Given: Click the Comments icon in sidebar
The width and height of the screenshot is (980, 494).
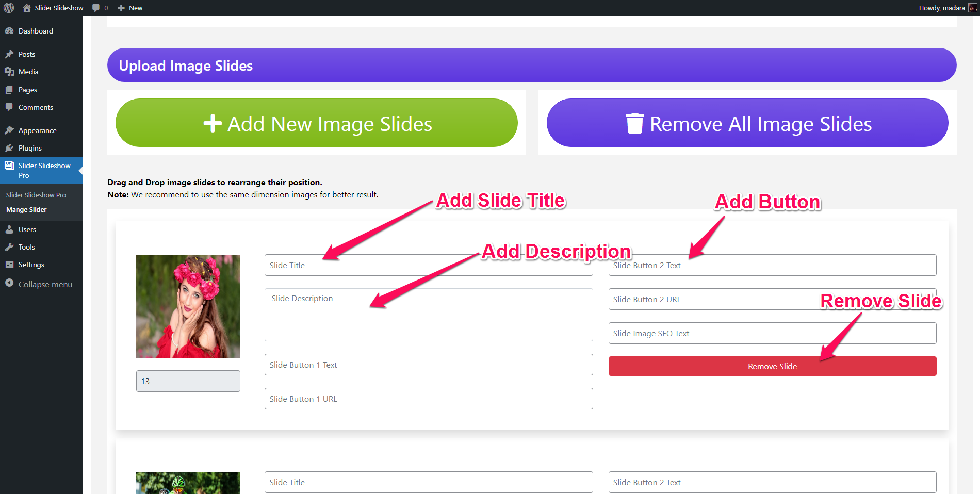Looking at the screenshot, I should 9,107.
